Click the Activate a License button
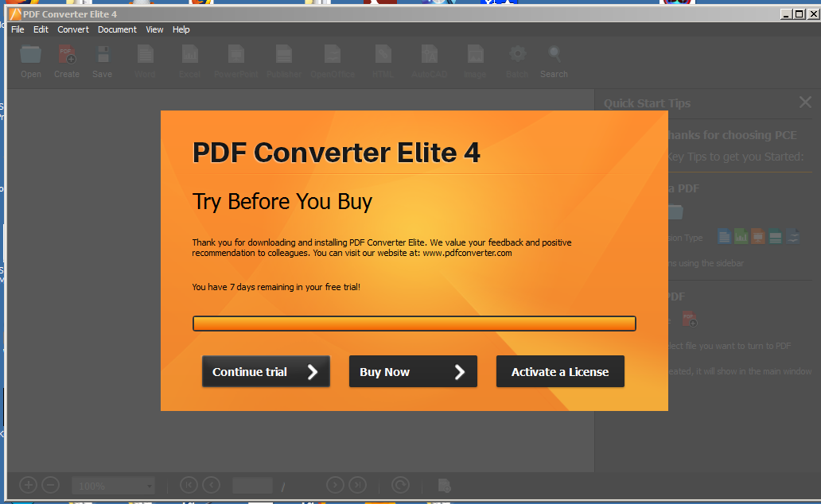 (560, 371)
